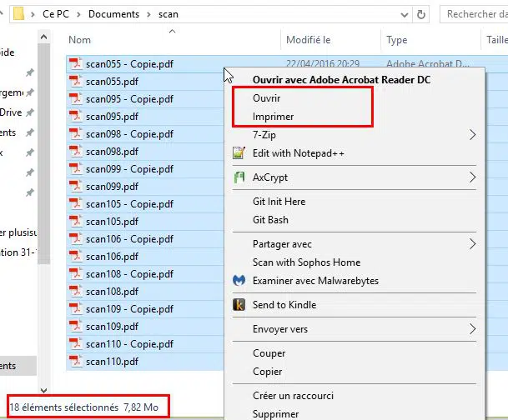The height and width of the screenshot is (420, 508).
Task: Click the PDF icon of scan055 - Copie.pdf
Action: point(76,63)
